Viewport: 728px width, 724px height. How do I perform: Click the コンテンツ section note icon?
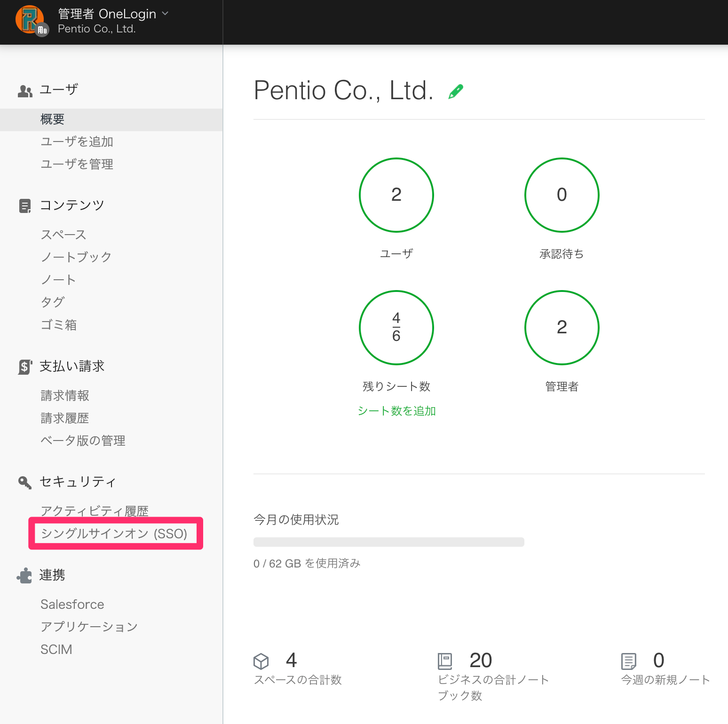[x=25, y=206]
